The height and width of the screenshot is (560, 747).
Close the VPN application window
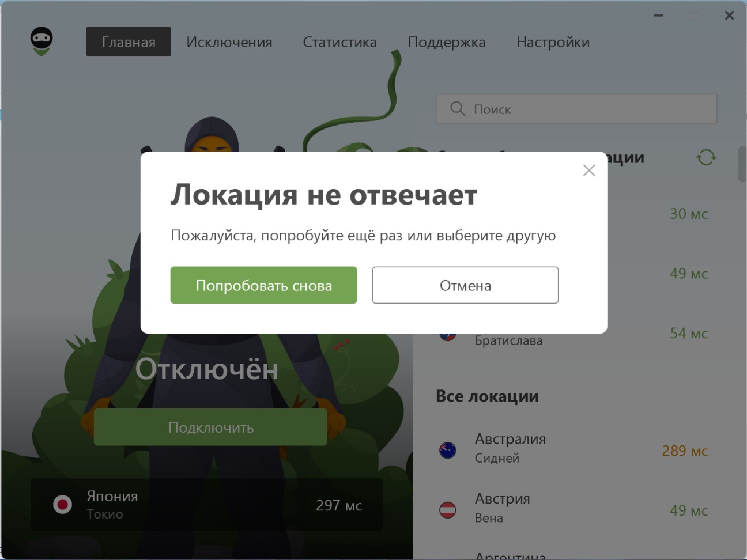click(729, 16)
